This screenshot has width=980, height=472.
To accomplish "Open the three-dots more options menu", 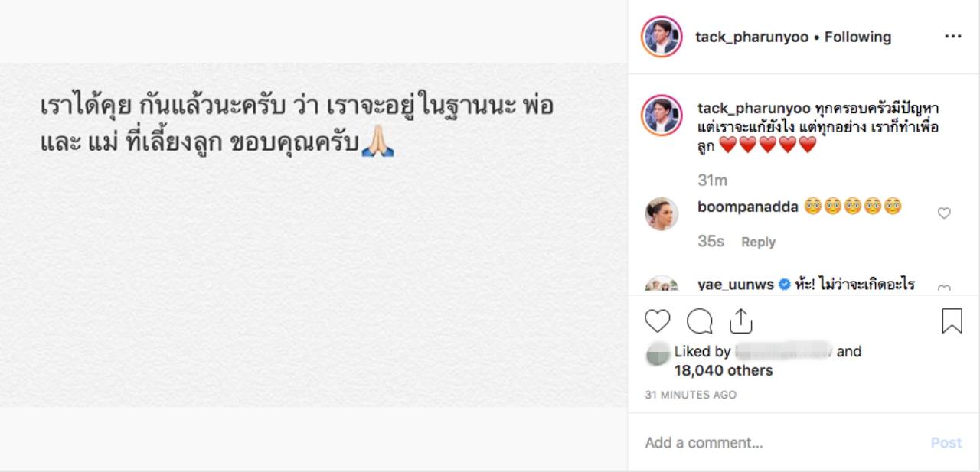I will coord(952,37).
